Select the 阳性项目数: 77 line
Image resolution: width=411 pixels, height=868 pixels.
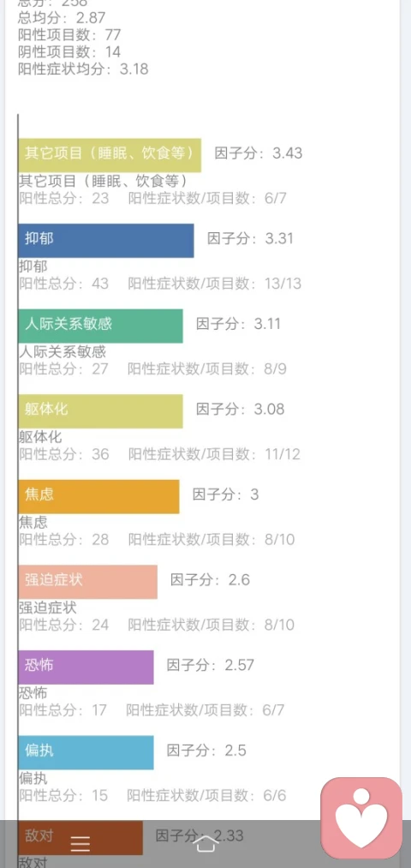69,35
